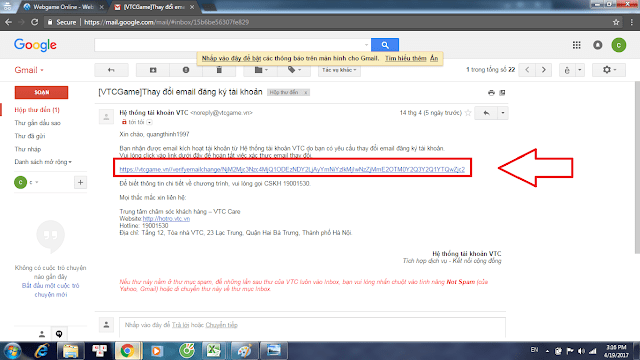Viewport: 640px width, 360px height.
Task: Open the hotro.vtc.vn website link
Action: click(x=166, y=219)
